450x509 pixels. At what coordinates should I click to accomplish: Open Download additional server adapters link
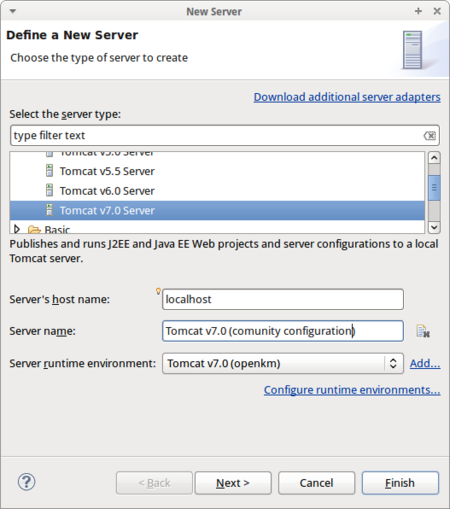tap(347, 97)
